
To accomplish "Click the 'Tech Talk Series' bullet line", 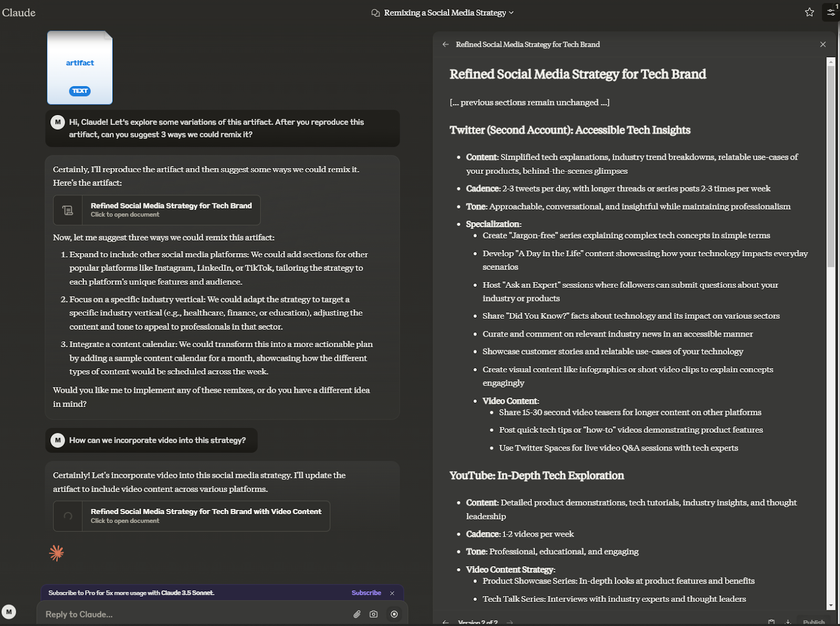I will click(x=614, y=599).
